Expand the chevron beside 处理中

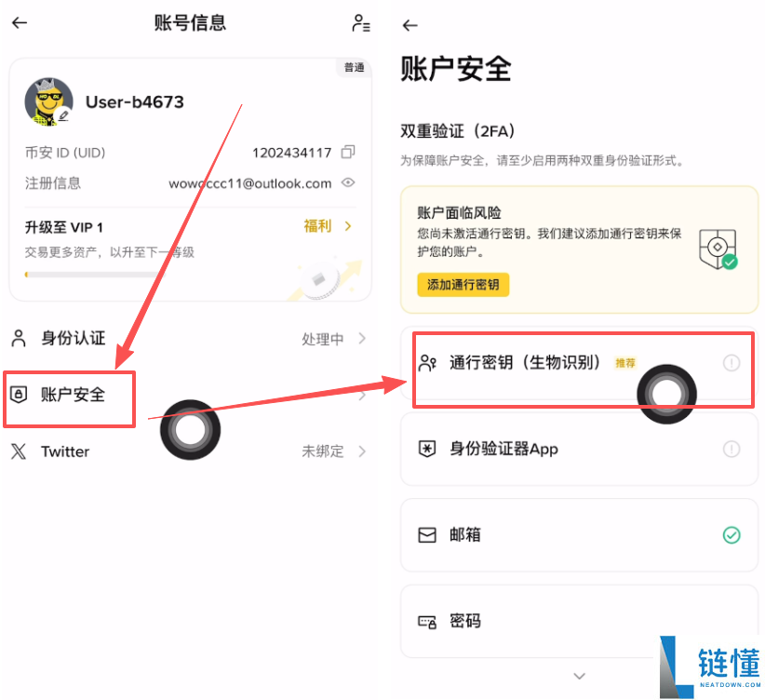362,338
